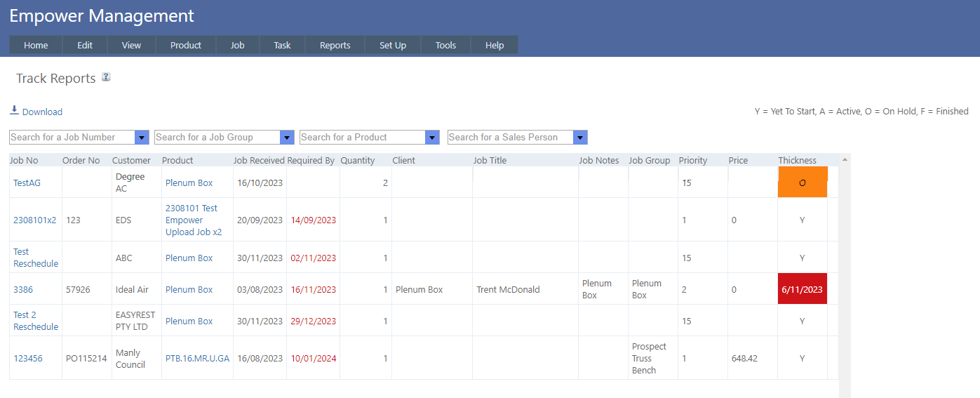Screen dimensions: 980x398
Task: Select the Tools menu item
Action: pos(445,45)
